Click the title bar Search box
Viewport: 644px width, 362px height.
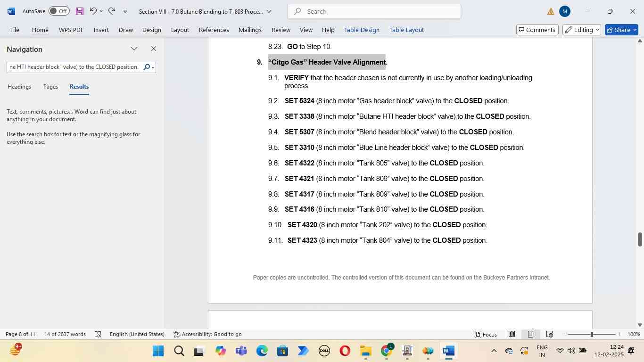(374, 11)
